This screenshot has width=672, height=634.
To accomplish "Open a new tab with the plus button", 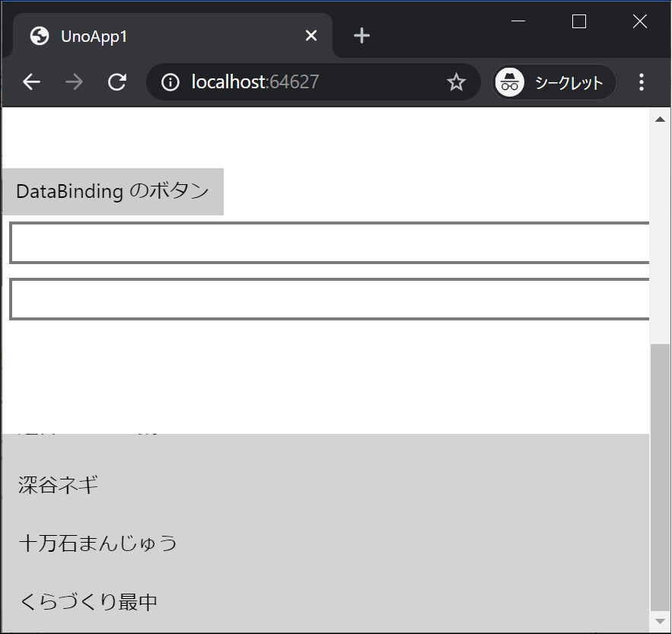I will click(361, 35).
